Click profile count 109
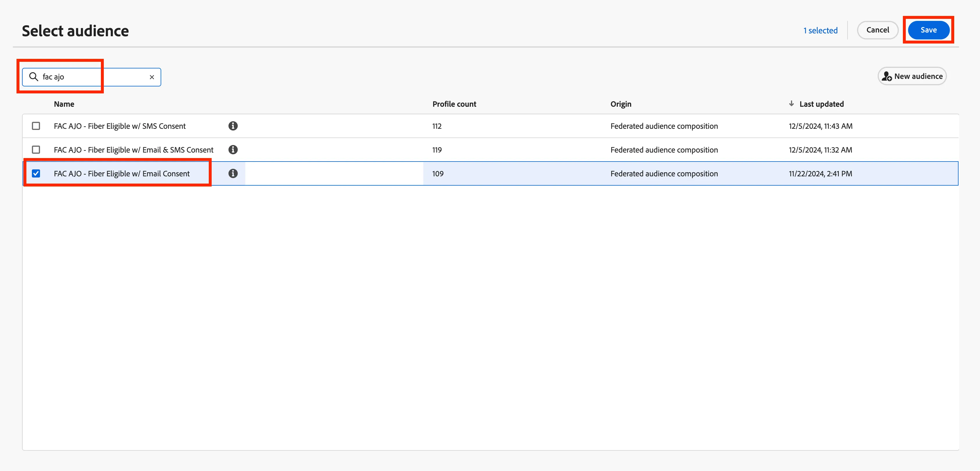Viewport: 980px width, 471px height. 438,174
